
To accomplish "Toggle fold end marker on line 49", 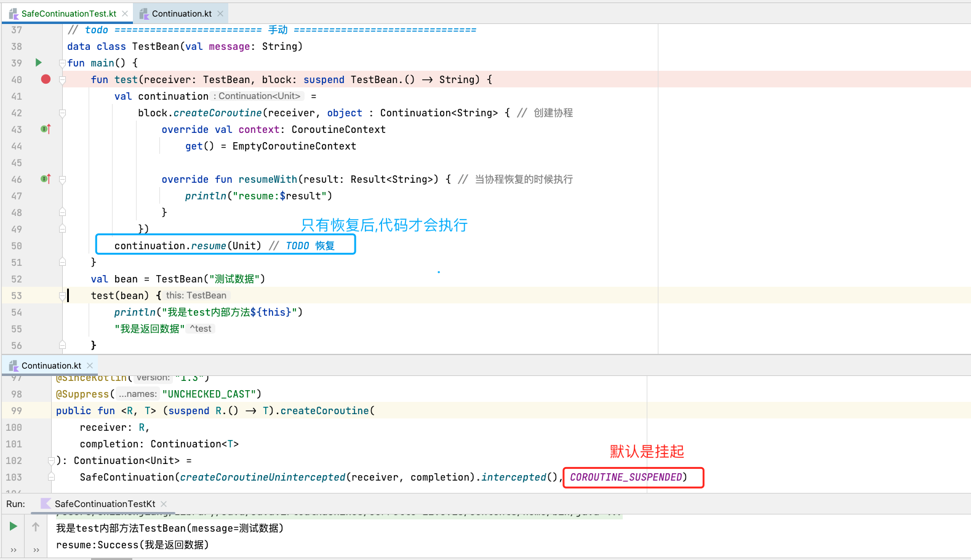I will (62, 229).
